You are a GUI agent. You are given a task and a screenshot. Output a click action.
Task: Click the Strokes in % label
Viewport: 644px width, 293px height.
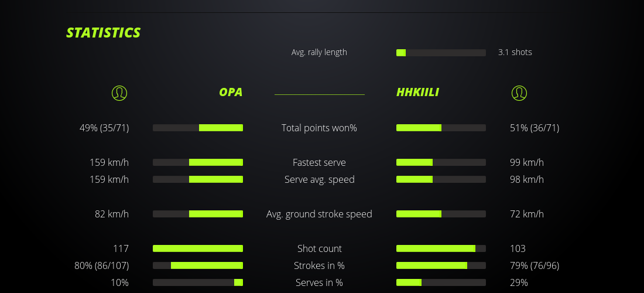click(x=319, y=265)
